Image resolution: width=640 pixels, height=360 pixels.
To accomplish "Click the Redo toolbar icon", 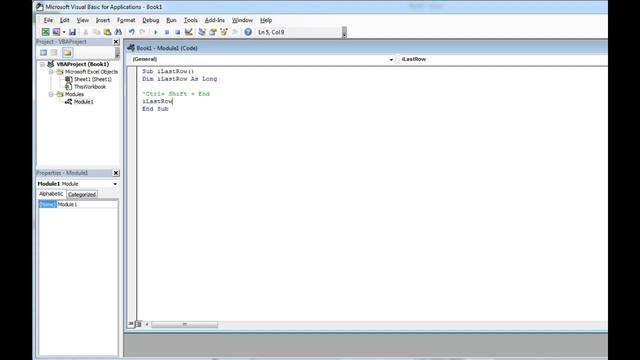I will click(x=142, y=32).
